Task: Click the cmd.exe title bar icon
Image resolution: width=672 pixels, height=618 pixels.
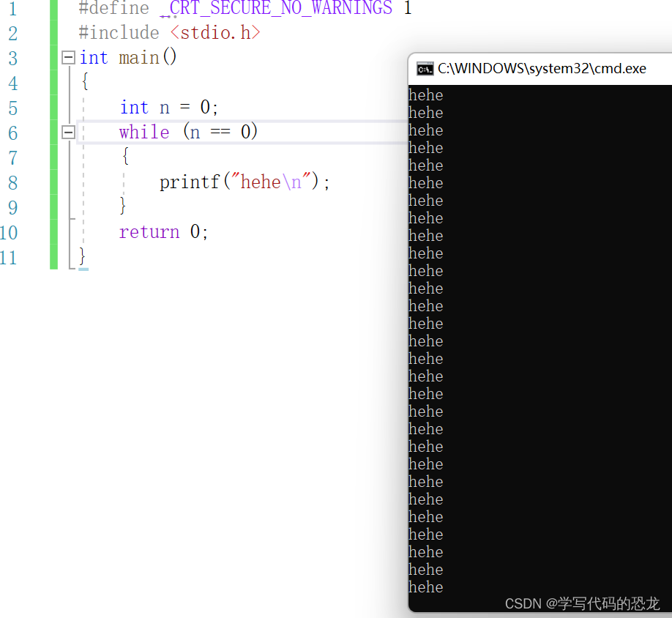Action: pos(425,69)
